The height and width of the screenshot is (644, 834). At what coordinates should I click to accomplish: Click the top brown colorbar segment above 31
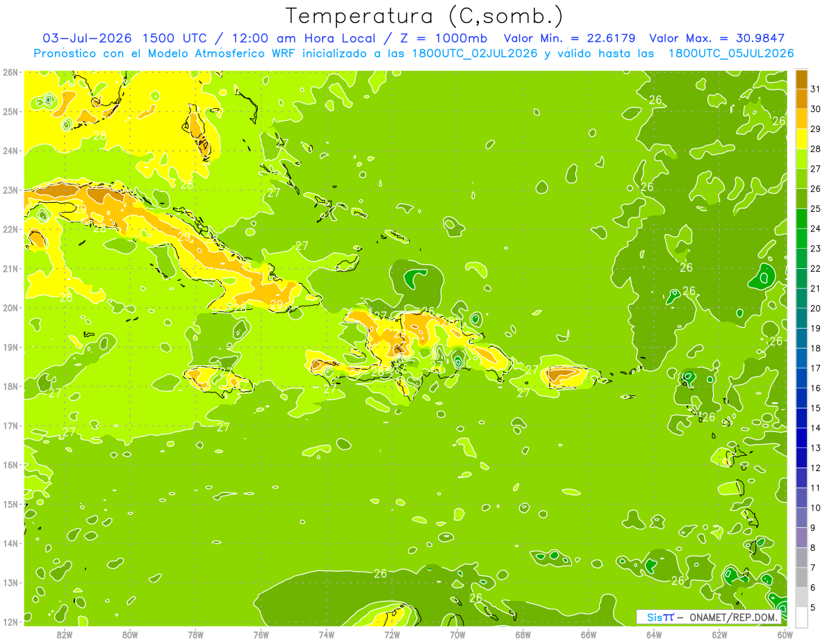(801, 79)
